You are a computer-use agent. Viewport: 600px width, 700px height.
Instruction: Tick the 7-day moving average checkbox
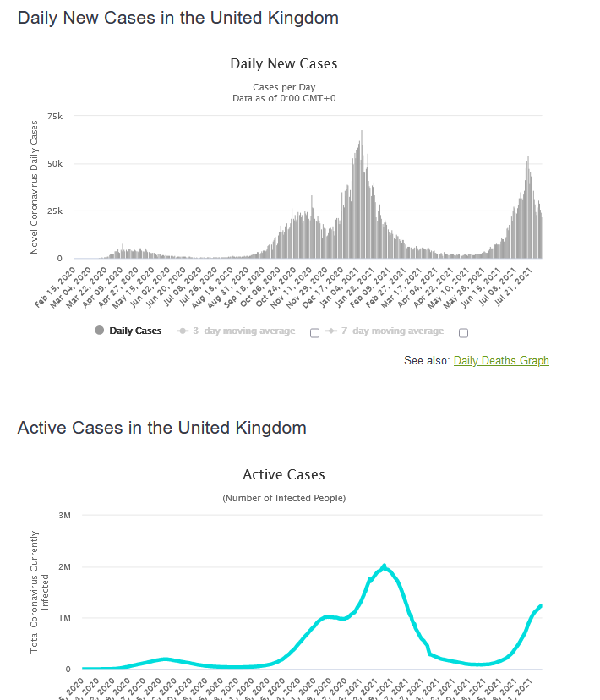click(x=463, y=333)
